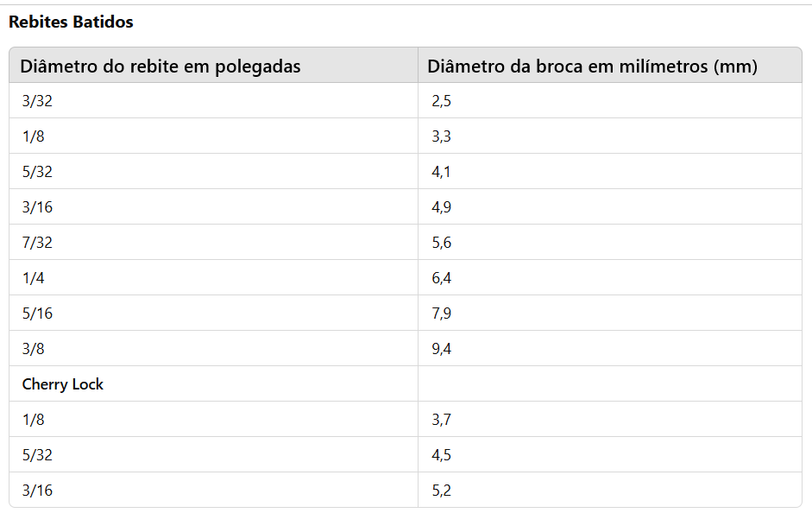Click the "Rebites Batidos" heading
Image resolution: width=812 pixels, height=513 pixels.
pyautogui.click(x=71, y=22)
